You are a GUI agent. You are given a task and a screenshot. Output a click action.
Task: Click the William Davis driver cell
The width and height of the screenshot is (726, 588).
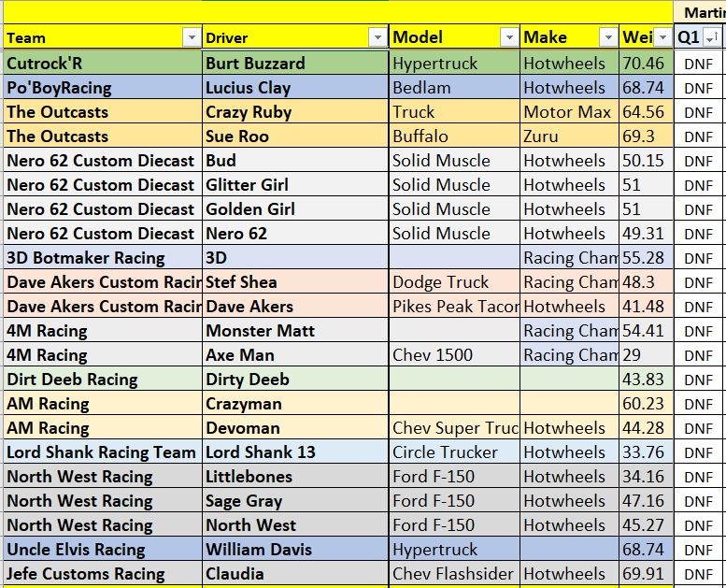295,549
